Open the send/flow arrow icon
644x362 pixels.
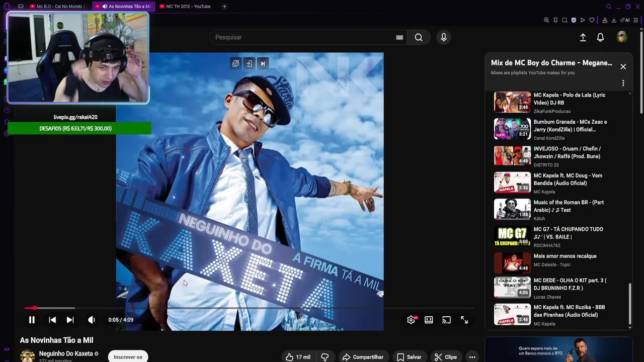[583, 20]
